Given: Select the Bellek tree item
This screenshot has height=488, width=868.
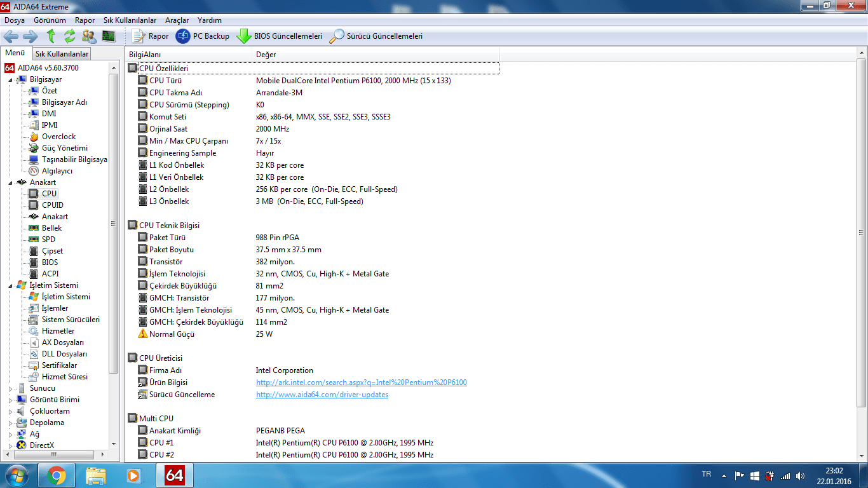Looking at the screenshot, I should [x=52, y=228].
